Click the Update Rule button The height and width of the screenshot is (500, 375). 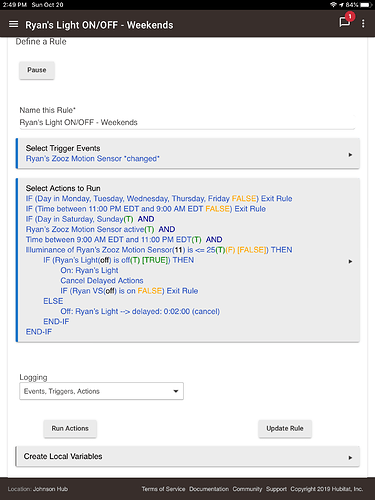click(x=285, y=428)
